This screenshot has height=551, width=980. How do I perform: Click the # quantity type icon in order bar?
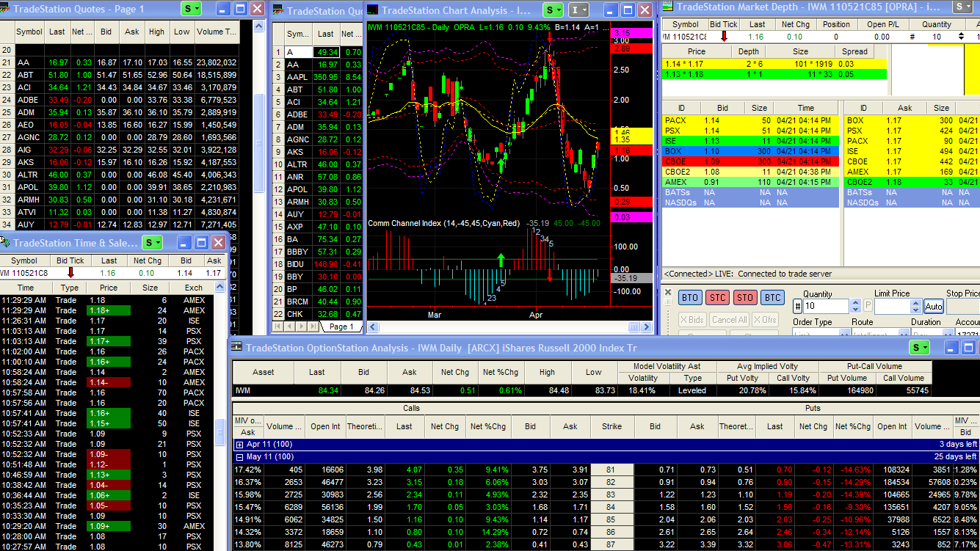[798, 306]
